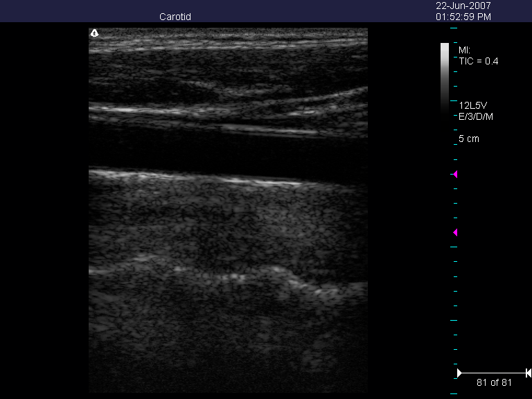Select the TIC = 0.4 readout

click(x=479, y=61)
